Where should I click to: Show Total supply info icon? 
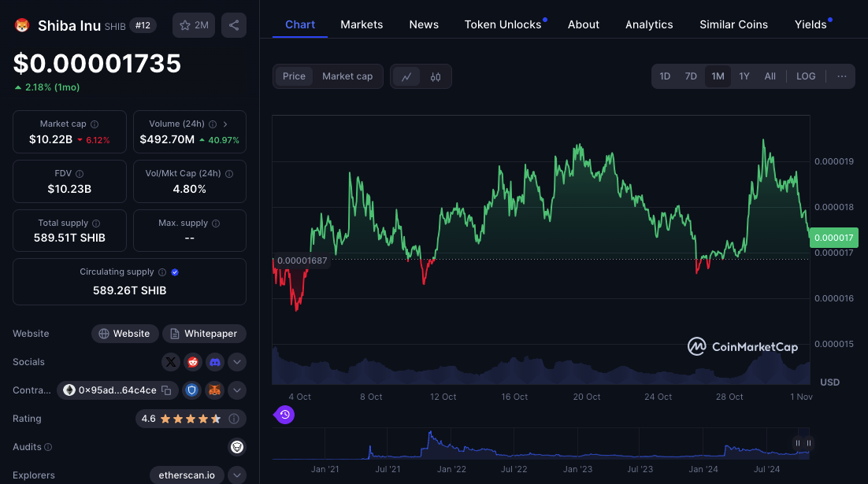pos(96,224)
